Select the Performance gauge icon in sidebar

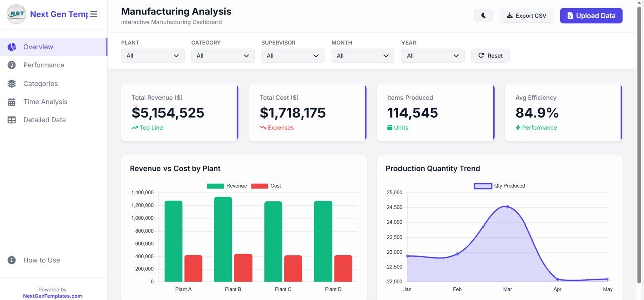click(x=12, y=65)
